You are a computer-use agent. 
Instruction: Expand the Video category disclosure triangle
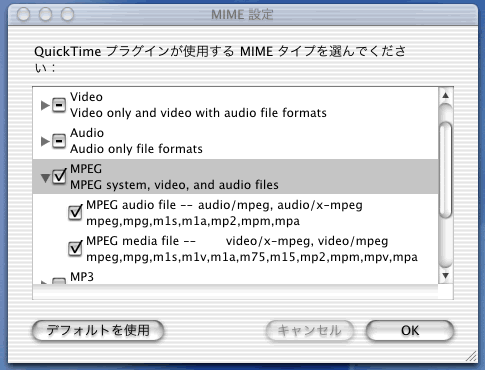45,105
